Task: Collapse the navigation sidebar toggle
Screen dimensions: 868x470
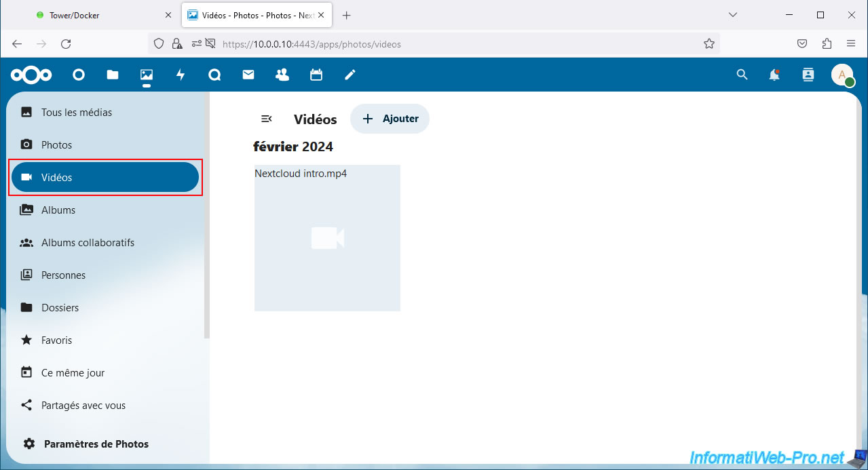Action: pos(267,119)
